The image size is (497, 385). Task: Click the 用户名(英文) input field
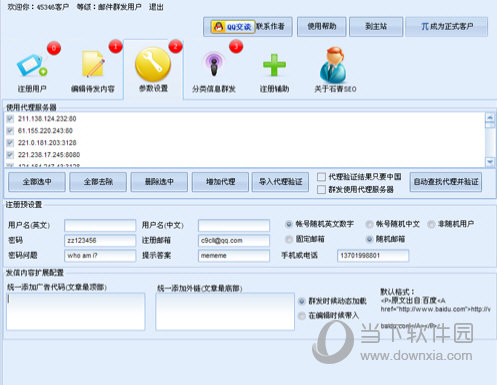pos(100,225)
